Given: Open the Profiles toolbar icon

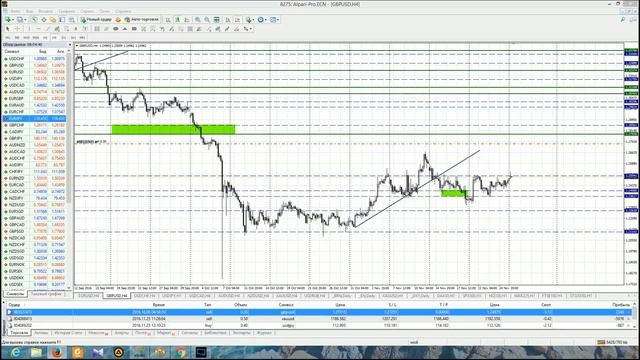Looking at the screenshot, I should (x=19, y=20).
